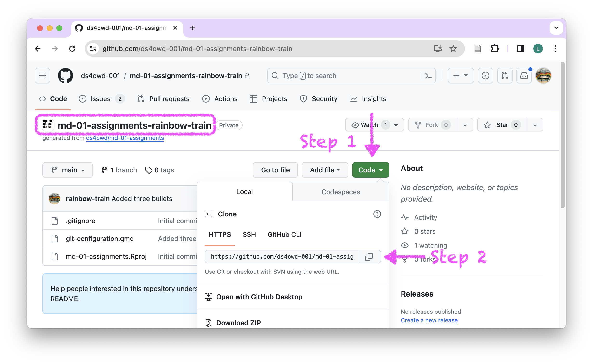Open the GitHub hamburger navigation menu
Screen dimensions: 593x364
point(42,76)
